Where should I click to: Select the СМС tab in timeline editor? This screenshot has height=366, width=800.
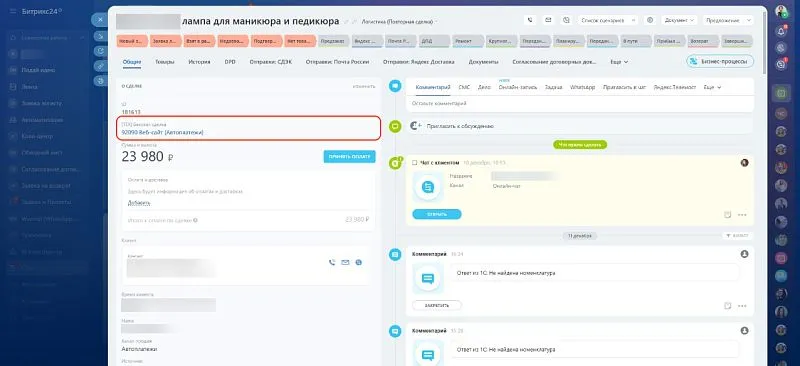464,87
